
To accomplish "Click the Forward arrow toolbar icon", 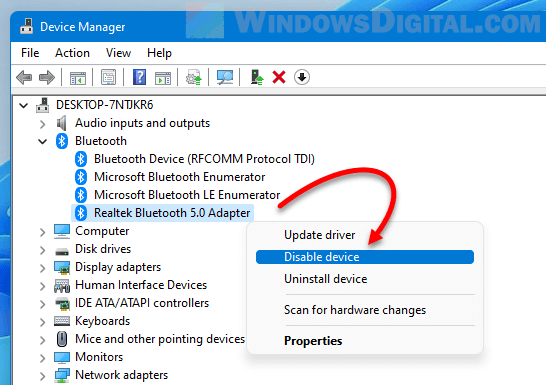I will [47, 77].
